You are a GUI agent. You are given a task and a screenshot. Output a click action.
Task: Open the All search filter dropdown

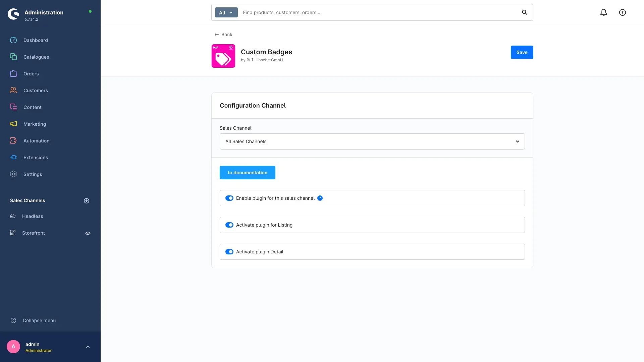click(226, 12)
